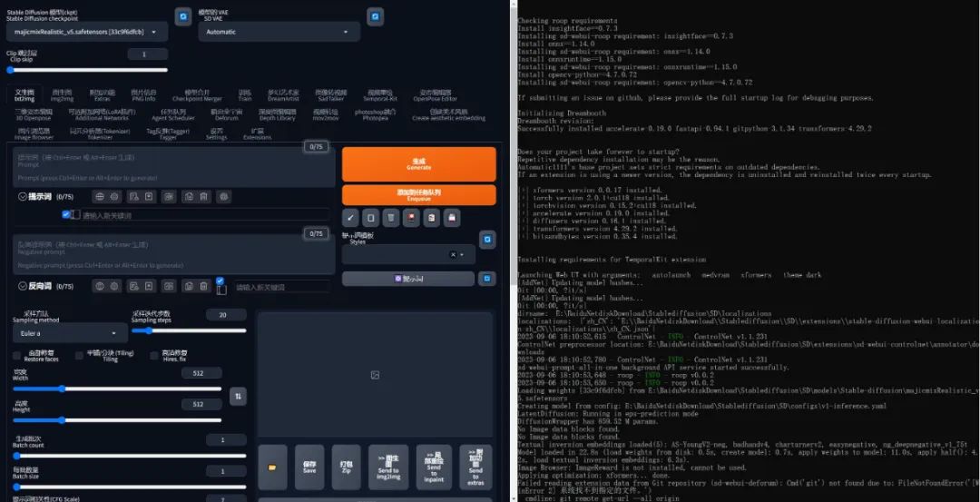Click the Clip skip slider
The height and width of the screenshot is (502, 980).
click(87, 70)
